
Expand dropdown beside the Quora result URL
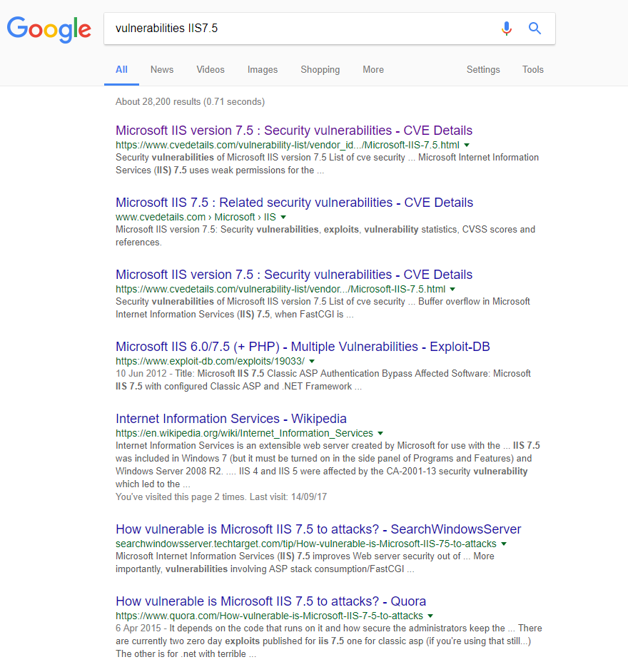click(x=431, y=616)
